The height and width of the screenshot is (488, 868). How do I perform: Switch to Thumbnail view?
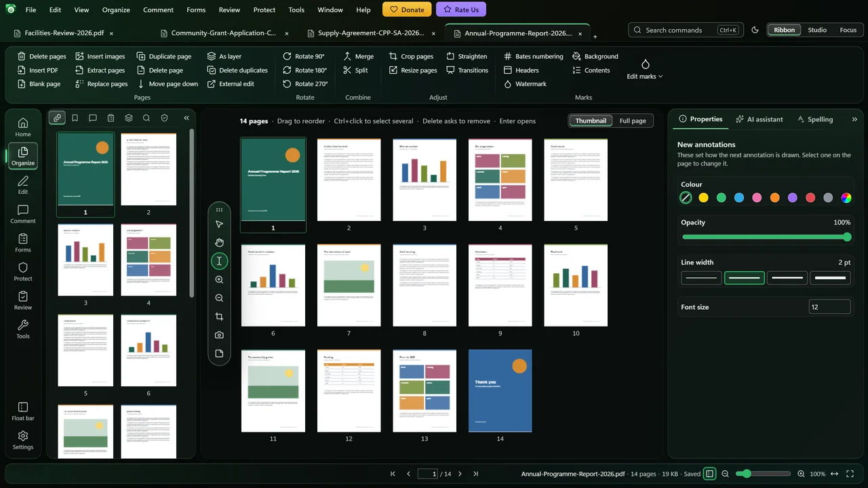pyautogui.click(x=591, y=121)
